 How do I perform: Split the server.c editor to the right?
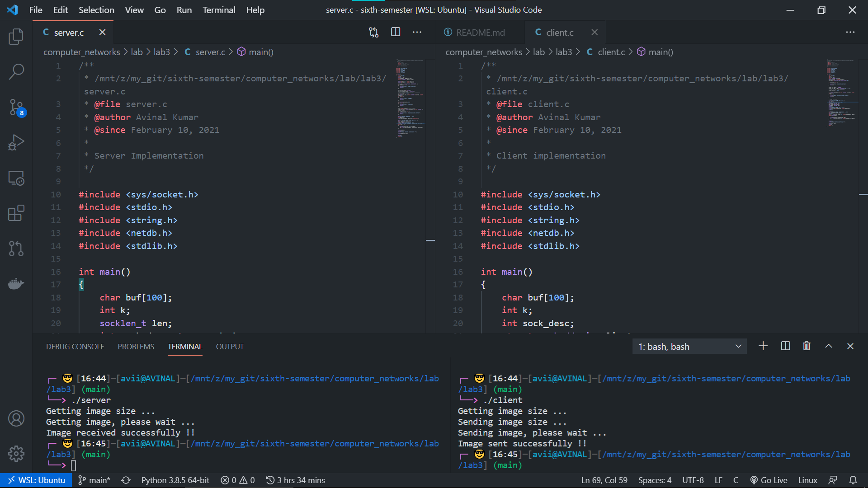pyautogui.click(x=396, y=32)
